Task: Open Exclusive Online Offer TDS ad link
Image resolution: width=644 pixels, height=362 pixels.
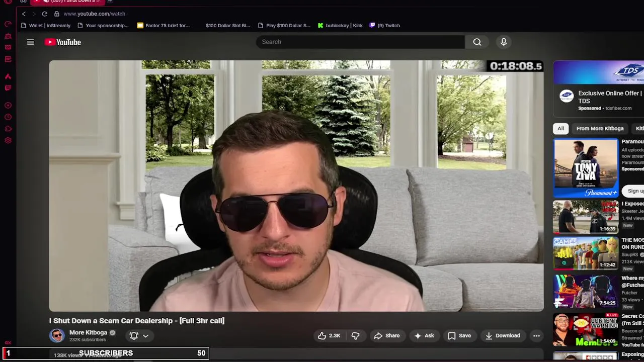Action: coord(611,97)
